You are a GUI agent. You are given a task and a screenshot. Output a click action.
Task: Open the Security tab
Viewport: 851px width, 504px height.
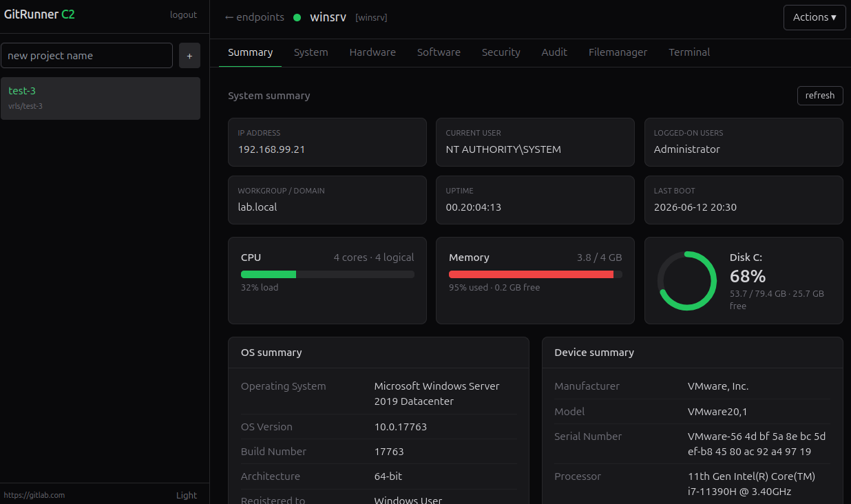(501, 52)
